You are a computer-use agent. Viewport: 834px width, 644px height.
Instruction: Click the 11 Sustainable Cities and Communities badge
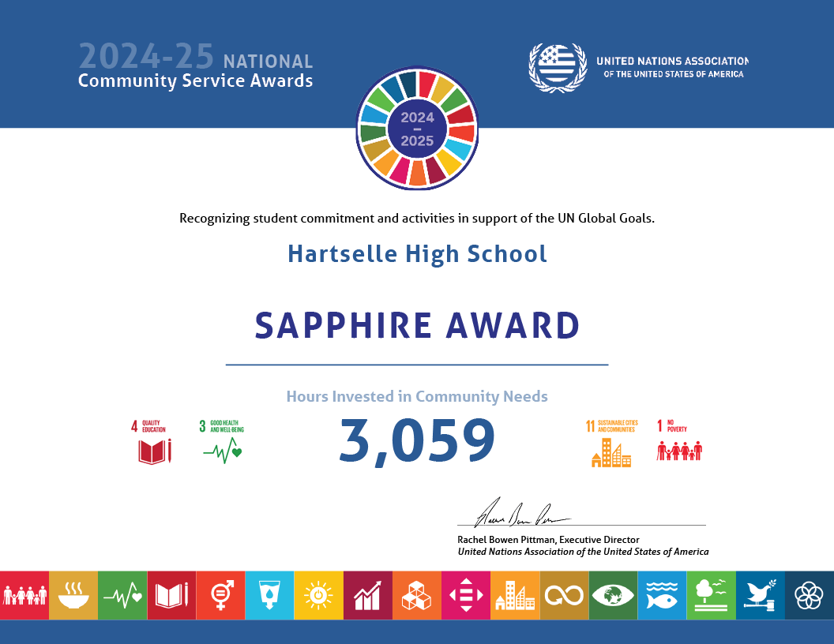[x=611, y=444]
